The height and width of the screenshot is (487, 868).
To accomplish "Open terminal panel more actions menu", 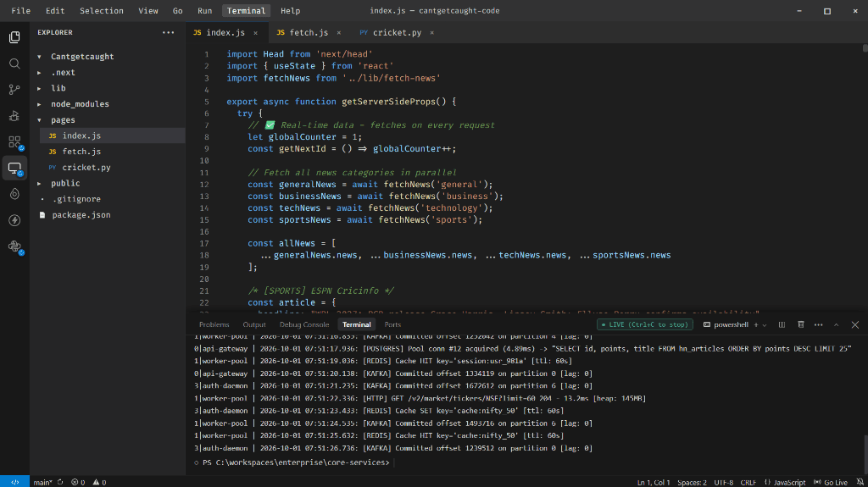I will pos(818,325).
